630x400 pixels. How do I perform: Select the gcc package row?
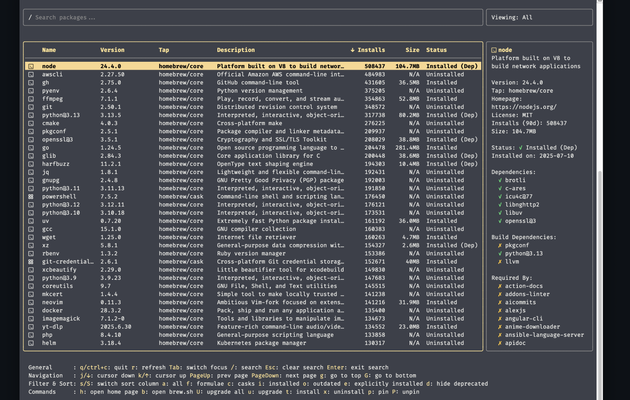(x=253, y=229)
